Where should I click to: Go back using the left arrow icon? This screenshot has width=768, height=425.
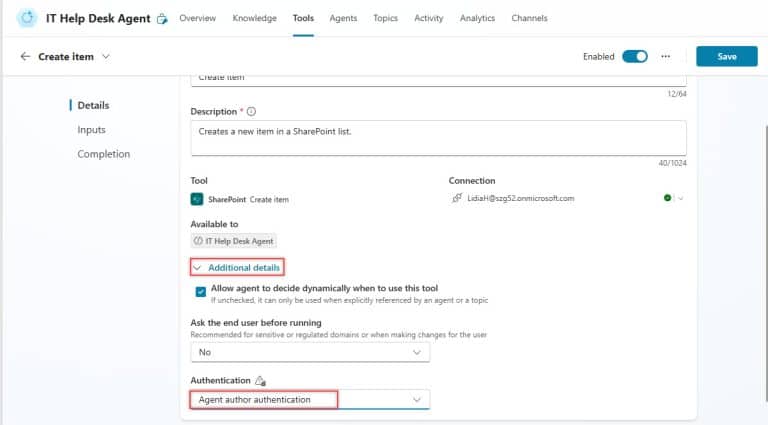[25, 57]
